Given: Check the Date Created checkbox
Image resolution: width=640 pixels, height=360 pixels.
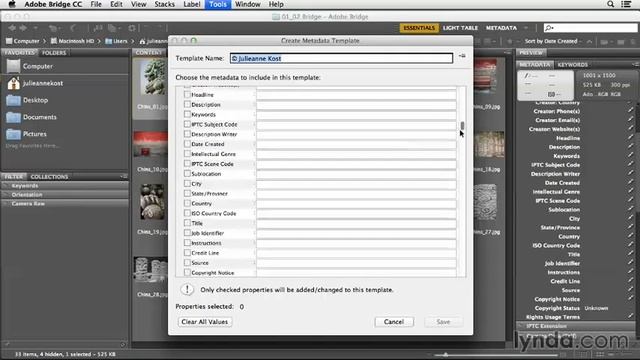Looking at the screenshot, I should 187,144.
